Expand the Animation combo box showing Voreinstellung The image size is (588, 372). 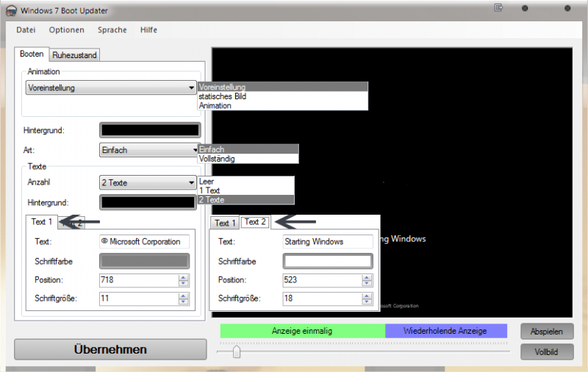111,87
